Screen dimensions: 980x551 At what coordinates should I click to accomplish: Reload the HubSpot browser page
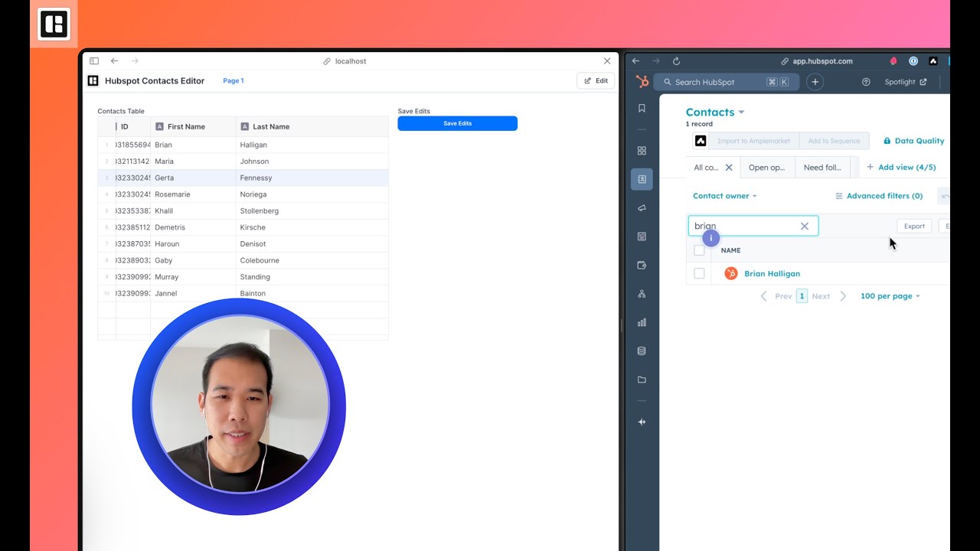(x=676, y=61)
